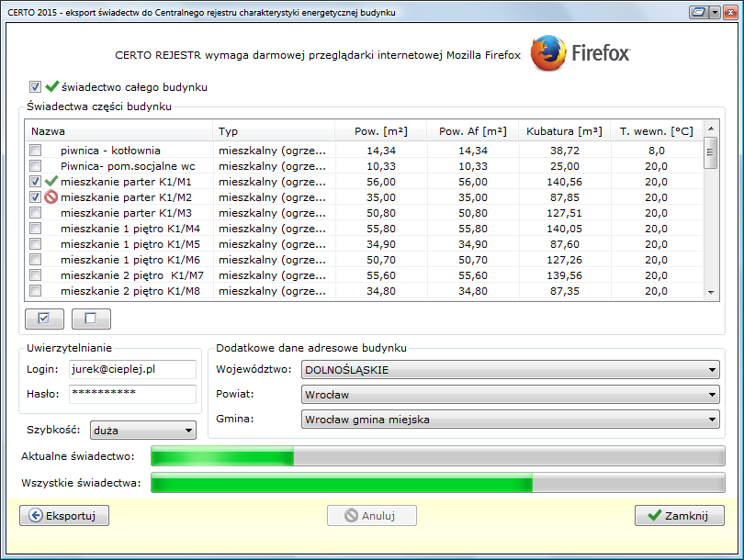This screenshot has width=744, height=560.
Task: Sort by Pow. Af [m²] column header
Action: [x=473, y=131]
